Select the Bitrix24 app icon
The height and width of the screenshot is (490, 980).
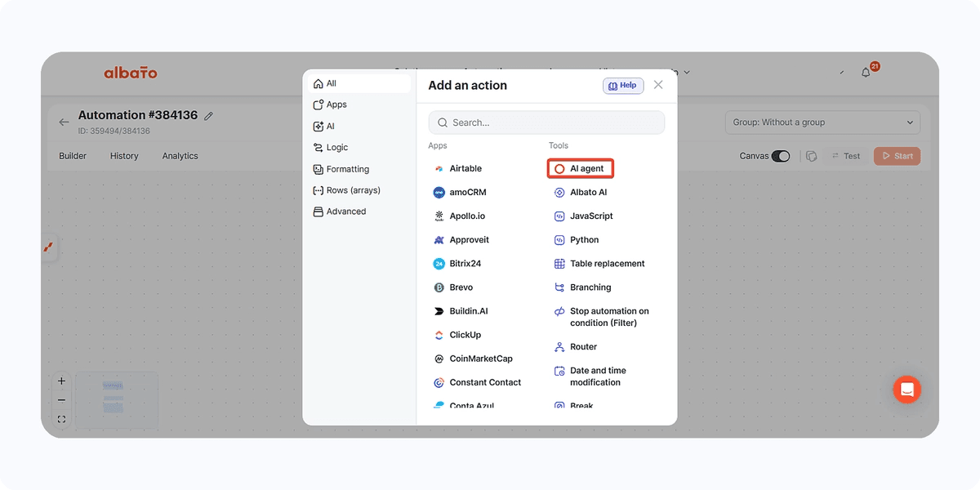click(x=439, y=264)
